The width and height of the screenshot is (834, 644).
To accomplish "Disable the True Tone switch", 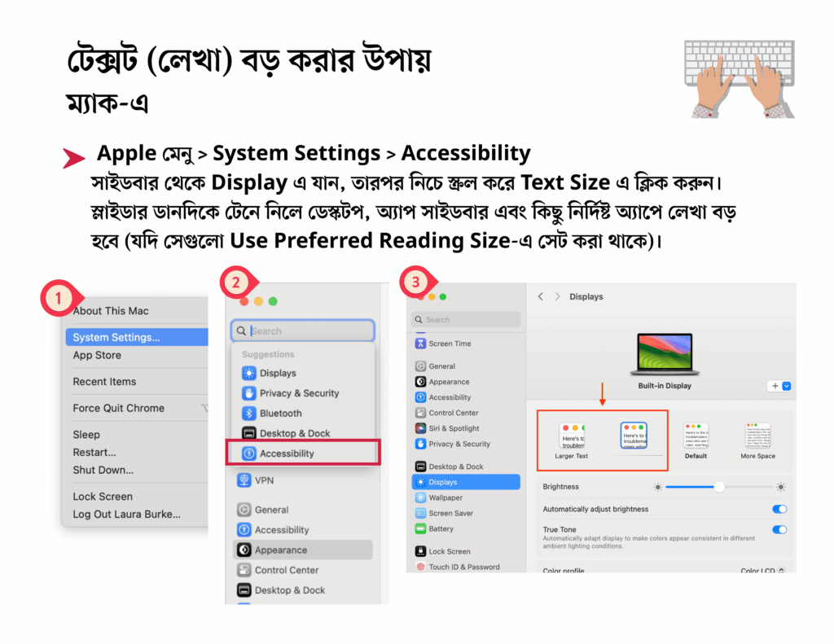I will (x=779, y=530).
